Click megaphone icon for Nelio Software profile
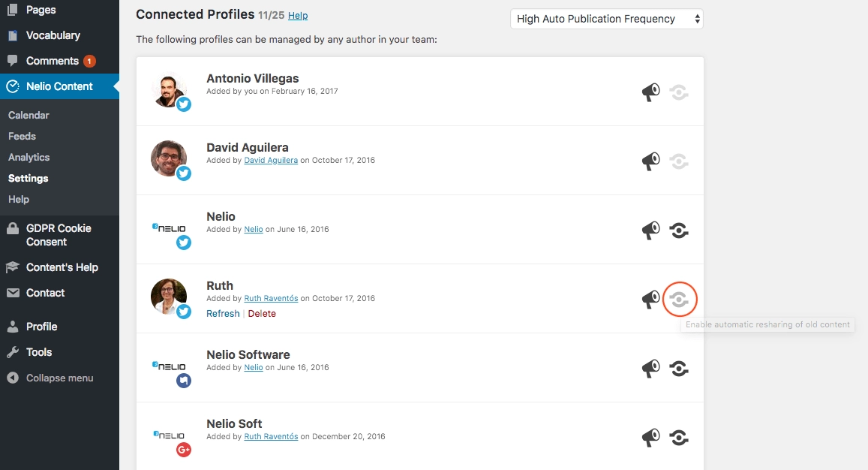The width and height of the screenshot is (868, 470). coord(650,369)
